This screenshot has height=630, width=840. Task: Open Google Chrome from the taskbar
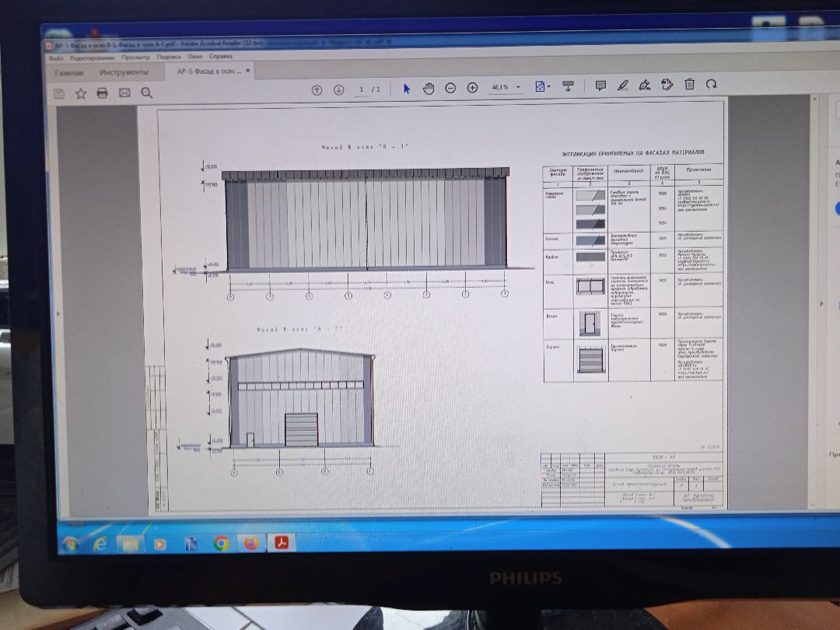click(x=221, y=543)
